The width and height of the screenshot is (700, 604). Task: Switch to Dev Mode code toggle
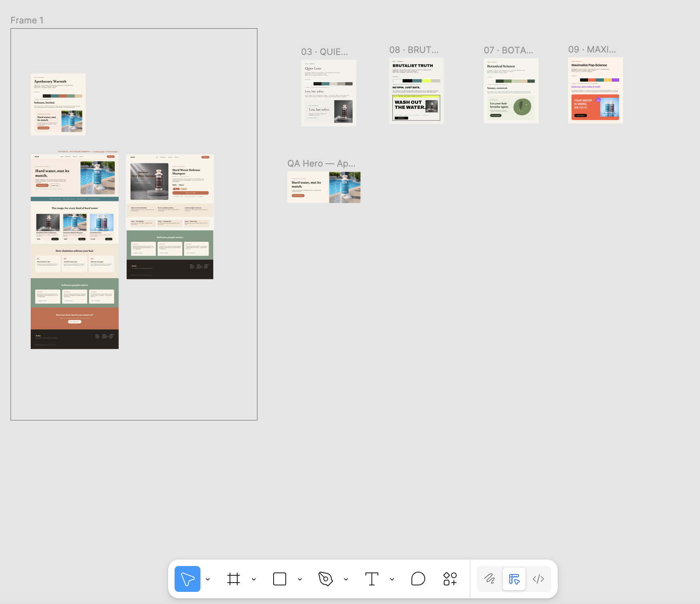click(538, 579)
